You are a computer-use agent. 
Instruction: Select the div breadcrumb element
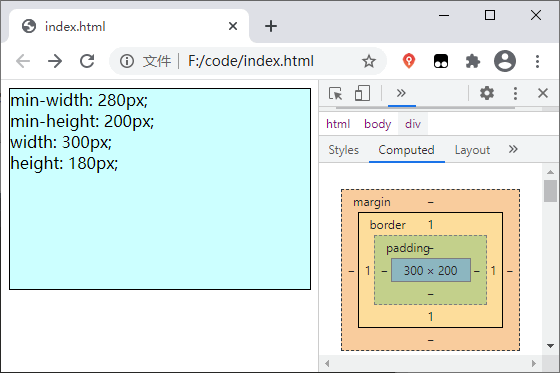coord(413,124)
